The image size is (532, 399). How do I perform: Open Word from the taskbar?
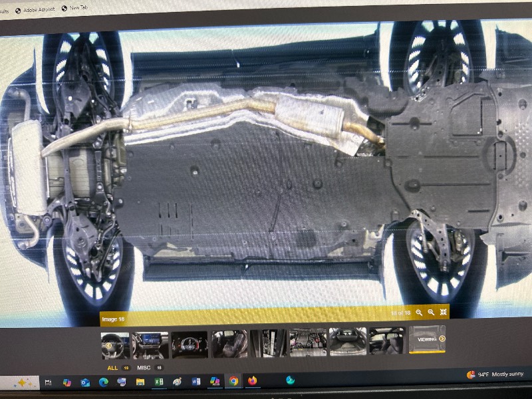point(196,382)
